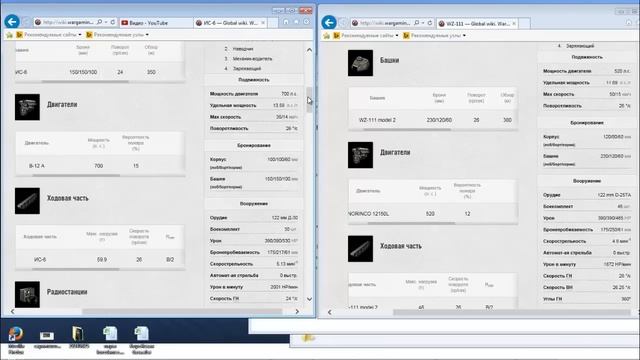This screenshot has height=360, width=640.
Task: Open the tools gear icon in the left browser window
Action: 306,22
